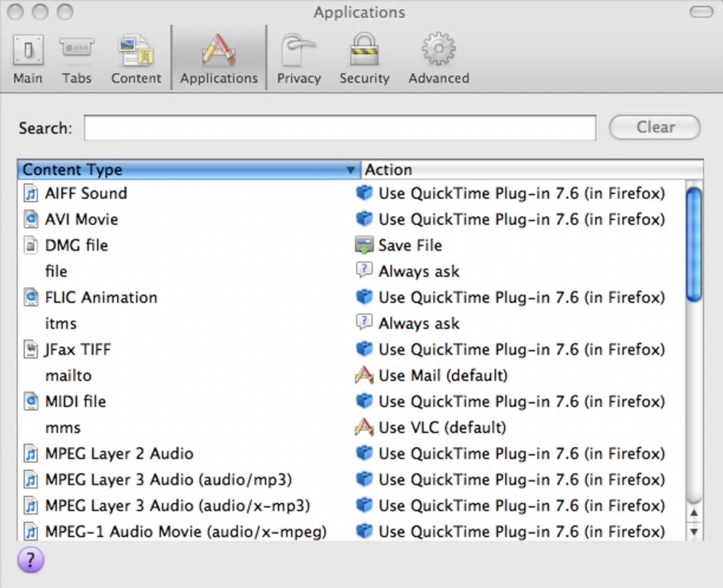Open the Advanced gear settings
The height and width of the screenshot is (588, 723).
click(x=439, y=60)
